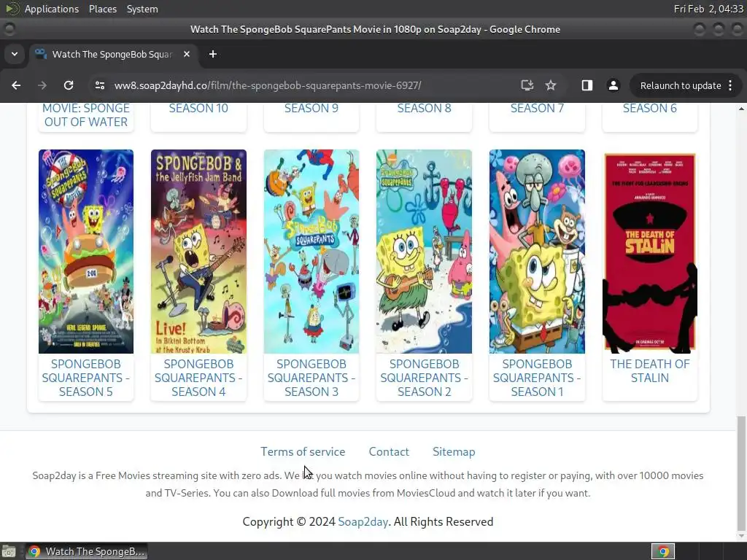
Task: Open the SpongeBob Season 4 Jellyfish Jam poster
Action: point(198,252)
